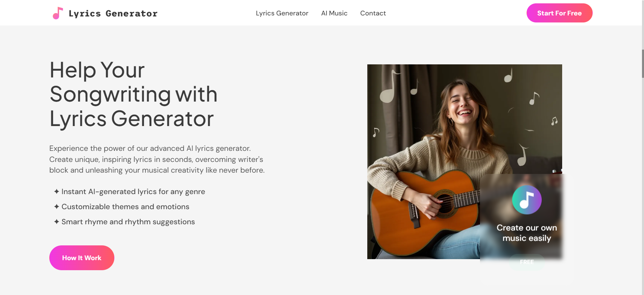Select the Lyrics Generator nav item
This screenshot has height=295, width=644.
[282, 13]
